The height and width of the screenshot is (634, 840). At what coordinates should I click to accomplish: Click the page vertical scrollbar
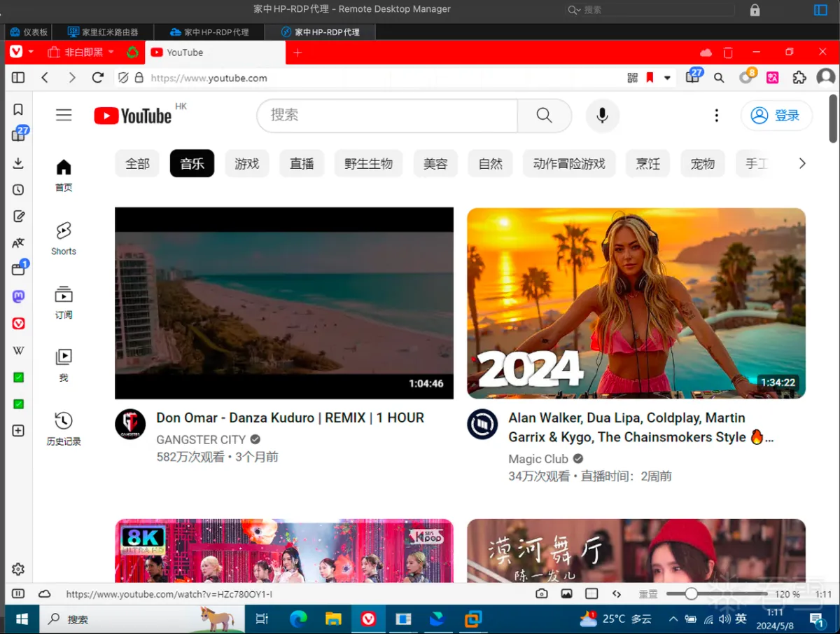[x=832, y=119]
